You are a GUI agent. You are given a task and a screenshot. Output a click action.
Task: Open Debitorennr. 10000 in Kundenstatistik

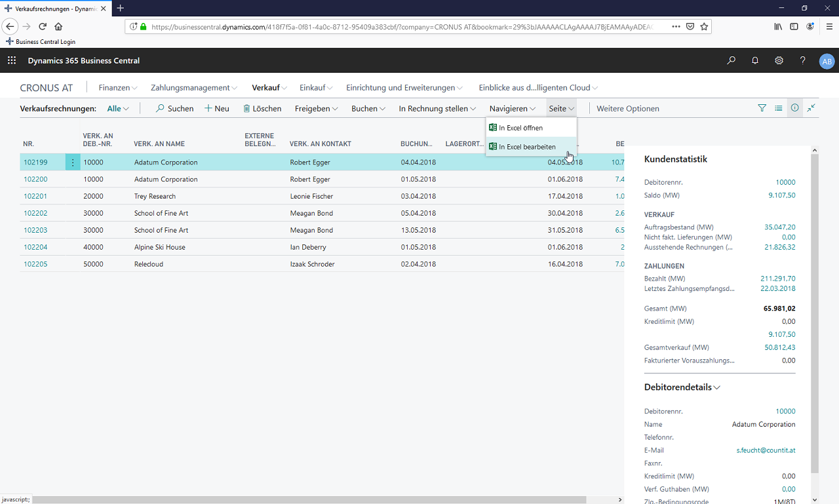pyautogui.click(x=785, y=182)
